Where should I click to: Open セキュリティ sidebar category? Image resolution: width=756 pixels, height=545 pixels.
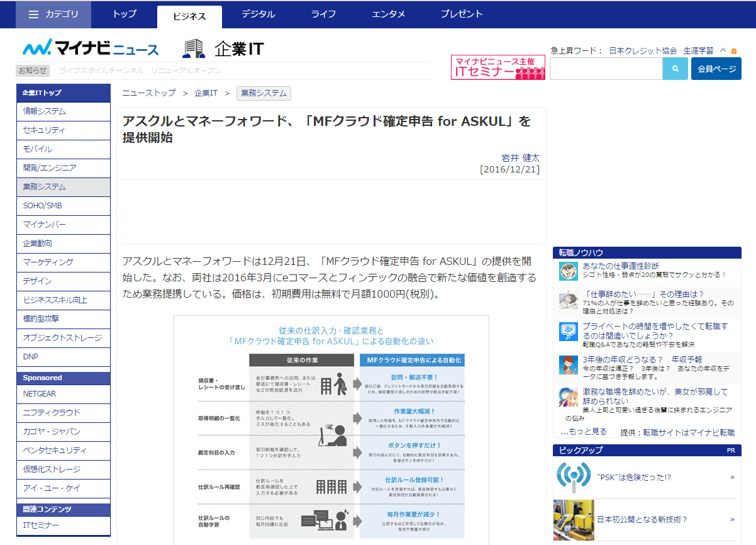click(x=63, y=130)
